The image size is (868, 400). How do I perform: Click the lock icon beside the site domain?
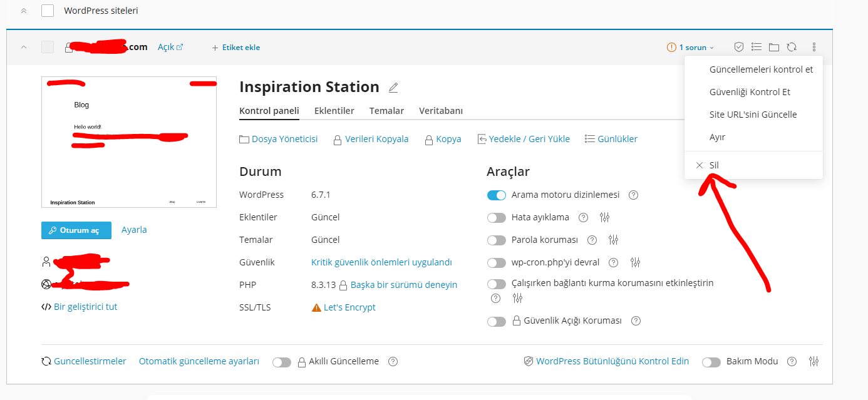tap(69, 47)
